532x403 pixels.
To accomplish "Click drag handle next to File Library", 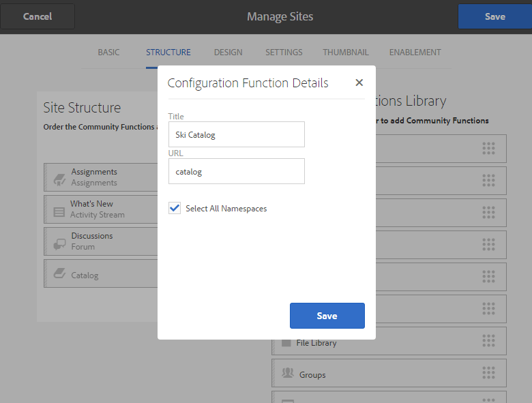I will [x=488, y=340].
